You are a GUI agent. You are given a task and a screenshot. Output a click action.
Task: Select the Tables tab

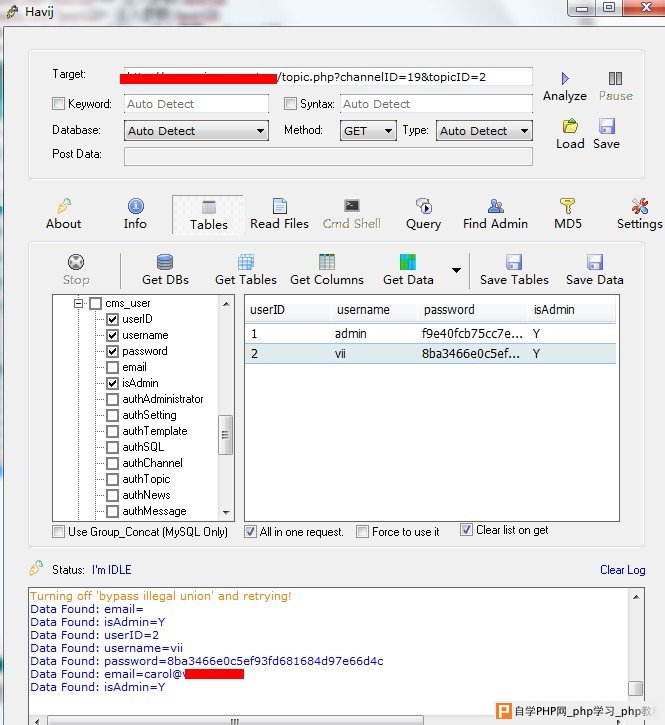tap(208, 215)
